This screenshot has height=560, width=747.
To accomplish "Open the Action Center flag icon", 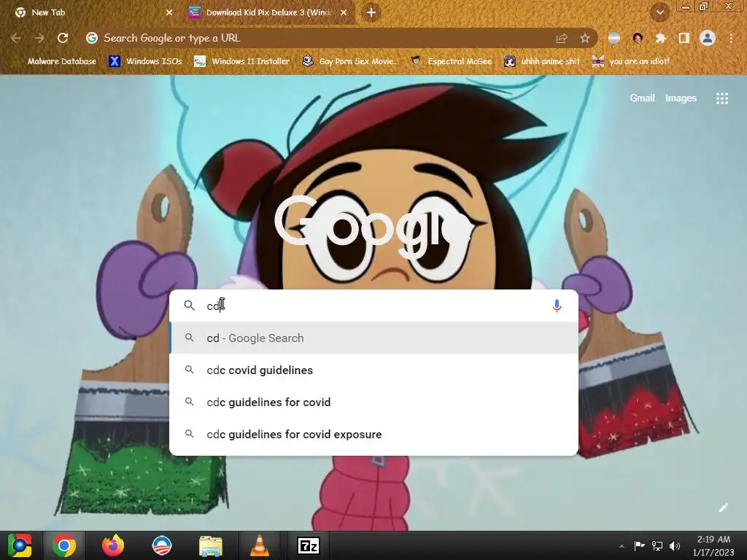I will point(639,545).
